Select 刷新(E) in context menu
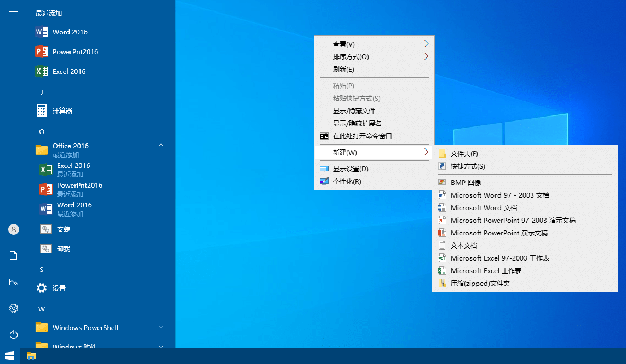 [x=374, y=69]
